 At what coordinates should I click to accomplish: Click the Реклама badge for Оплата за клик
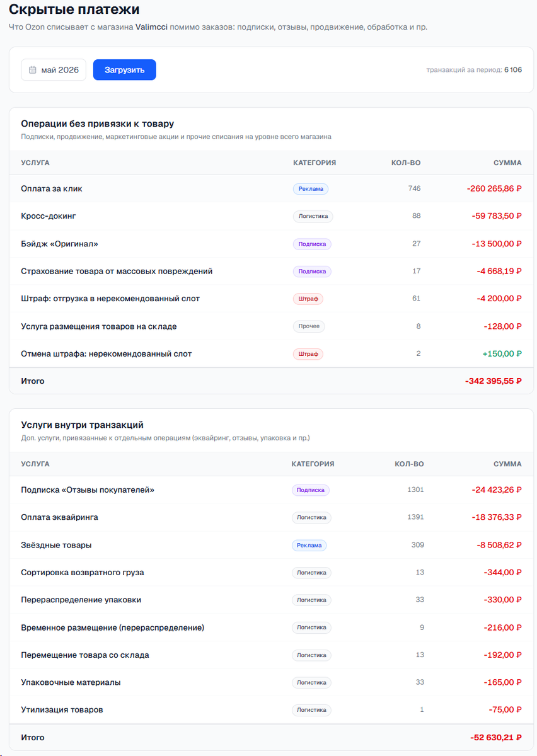pyautogui.click(x=310, y=188)
